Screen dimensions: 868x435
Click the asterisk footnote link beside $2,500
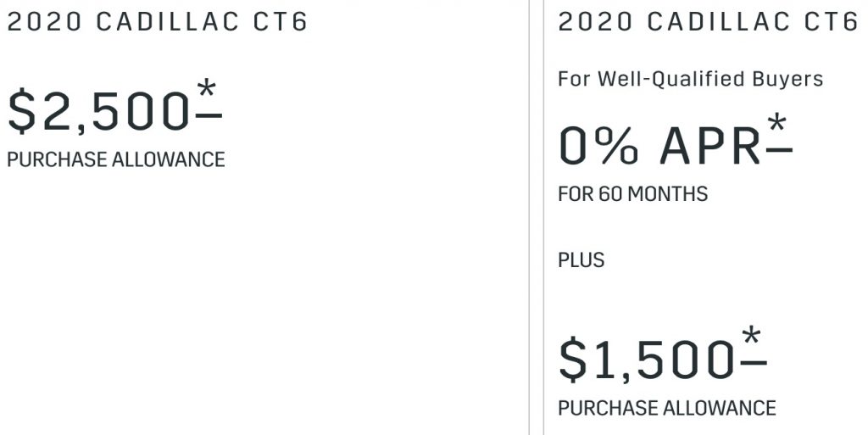pyautogui.click(x=207, y=88)
